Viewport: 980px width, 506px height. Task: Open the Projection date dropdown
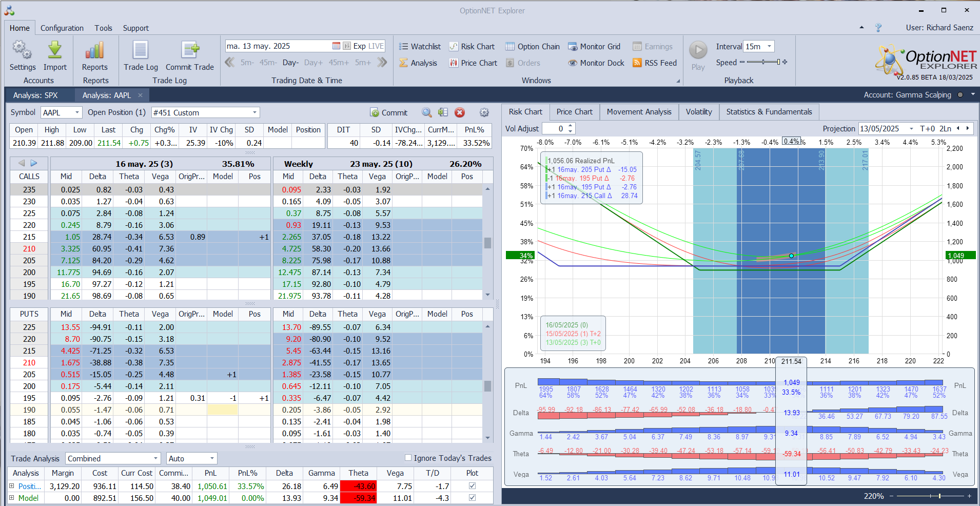(x=911, y=128)
